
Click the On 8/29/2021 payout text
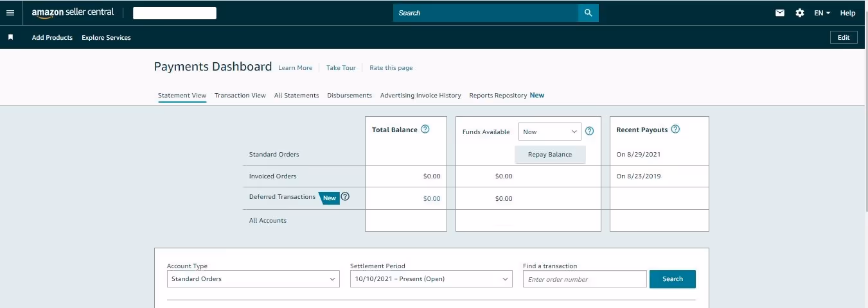point(639,155)
